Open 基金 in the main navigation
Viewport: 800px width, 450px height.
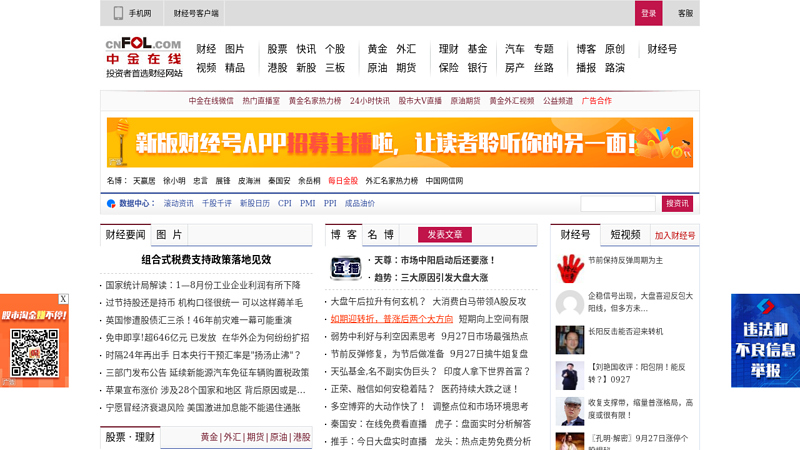[478, 49]
